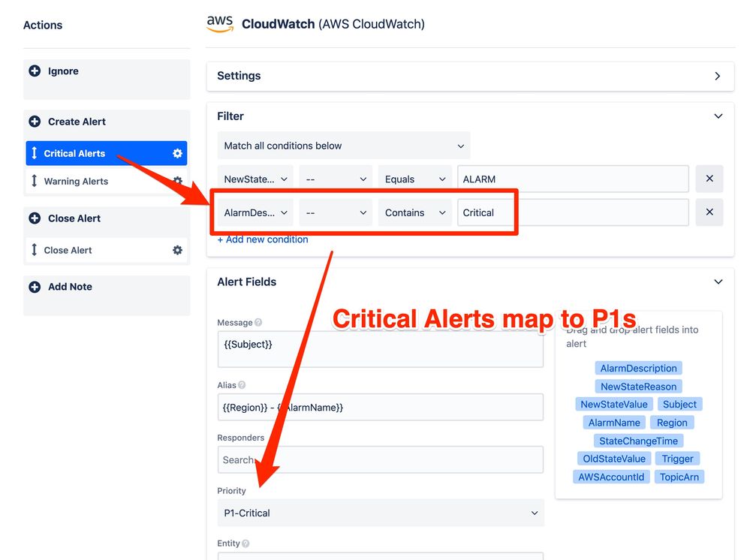Open the Match all conditions below dropdown
Image resolution: width=750 pixels, height=560 pixels.
coord(343,146)
